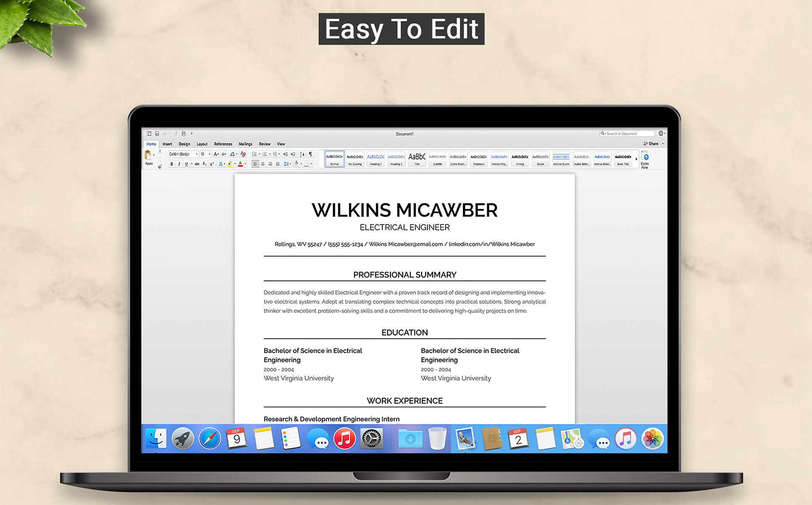Click the Sort text icon
Image resolution: width=812 pixels, height=505 pixels.
pos(302,154)
